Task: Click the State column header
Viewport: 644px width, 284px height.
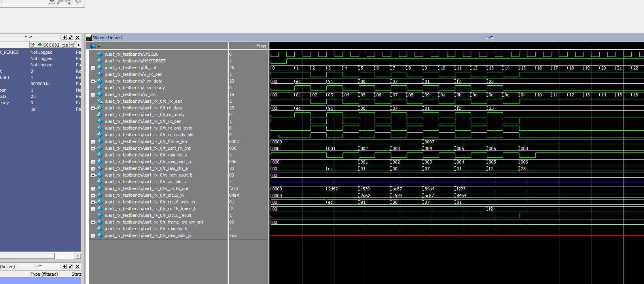Action: point(76,274)
